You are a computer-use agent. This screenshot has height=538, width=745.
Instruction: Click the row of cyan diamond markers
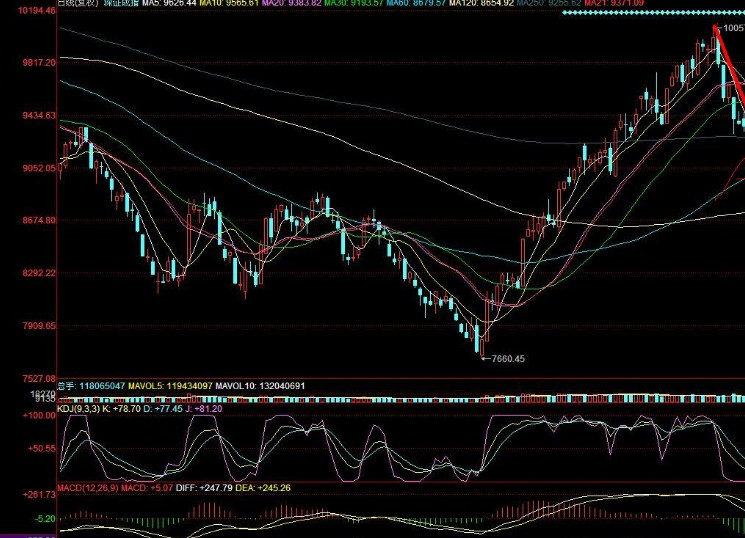[x=653, y=13]
